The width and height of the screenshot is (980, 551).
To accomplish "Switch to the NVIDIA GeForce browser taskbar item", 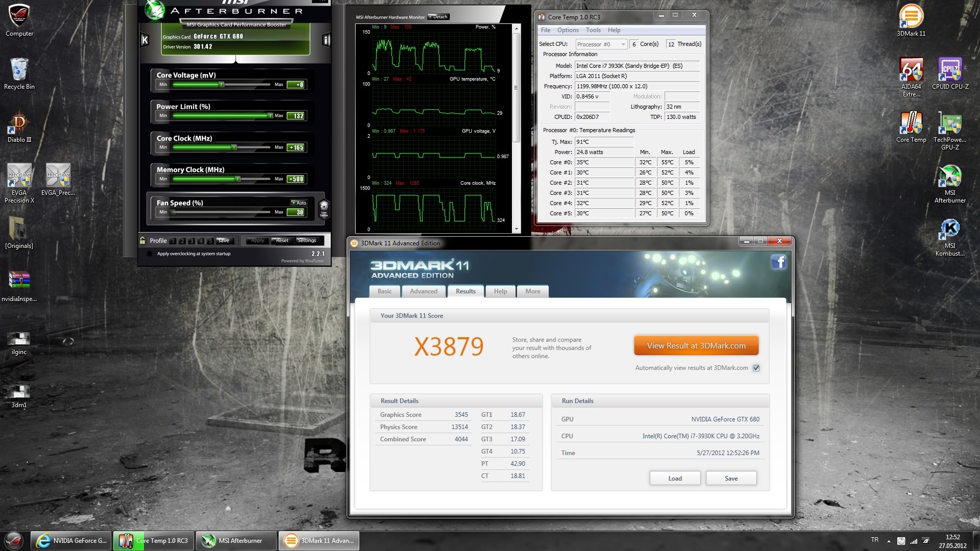I will pyautogui.click(x=70, y=541).
